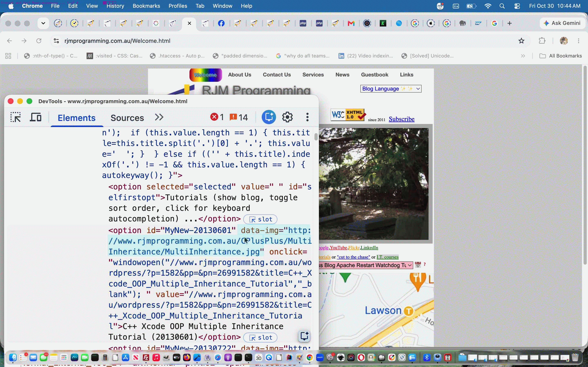This screenshot has height=367, width=588.
Task: Toggle the macOS Control Center icon
Action: pyautogui.click(x=517, y=6)
